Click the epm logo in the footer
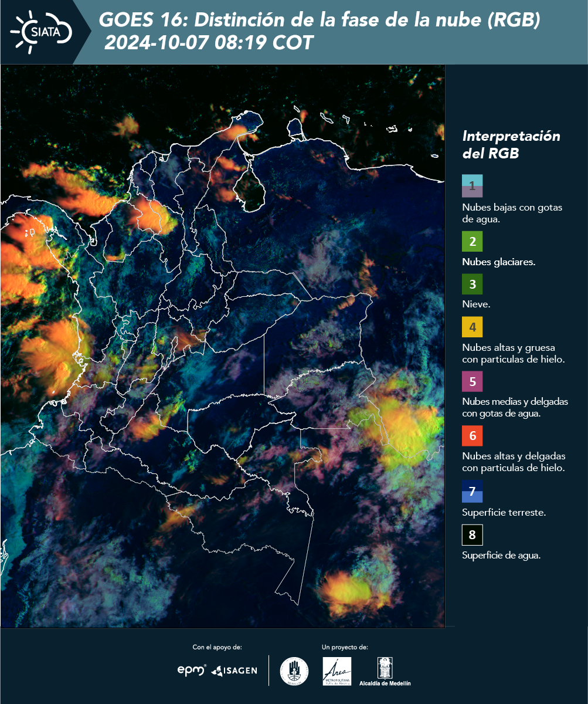This screenshot has height=704, width=588. tap(192, 670)
